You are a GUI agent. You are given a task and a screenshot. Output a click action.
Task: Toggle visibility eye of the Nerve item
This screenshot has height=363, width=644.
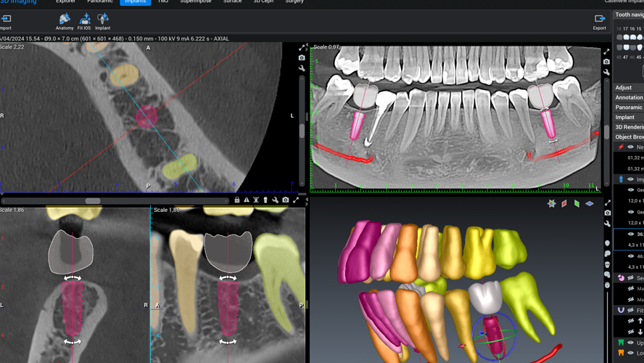click(630, 147)
